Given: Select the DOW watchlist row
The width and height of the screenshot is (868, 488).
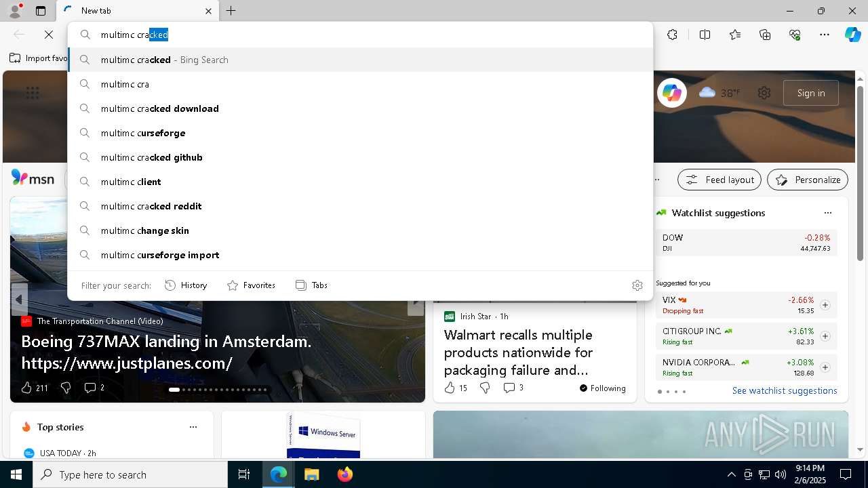Looking at the screenshot, I should click(746, 243).
